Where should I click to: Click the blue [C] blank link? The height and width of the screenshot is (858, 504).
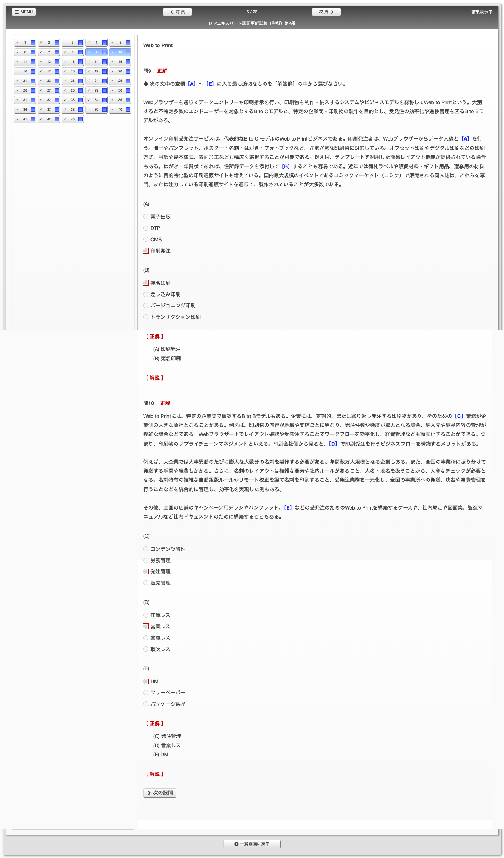point(459,416)
